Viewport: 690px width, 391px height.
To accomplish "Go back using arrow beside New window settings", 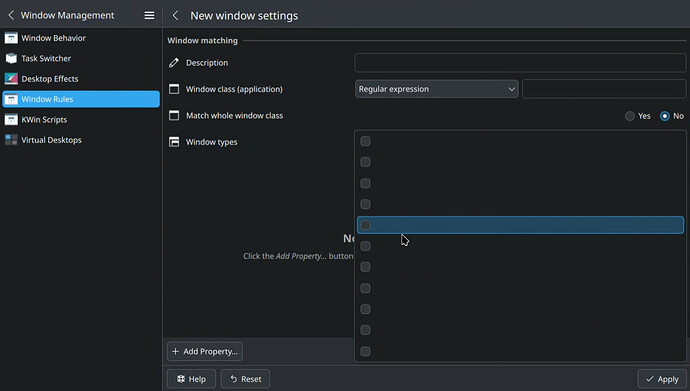I will point(175,15).
